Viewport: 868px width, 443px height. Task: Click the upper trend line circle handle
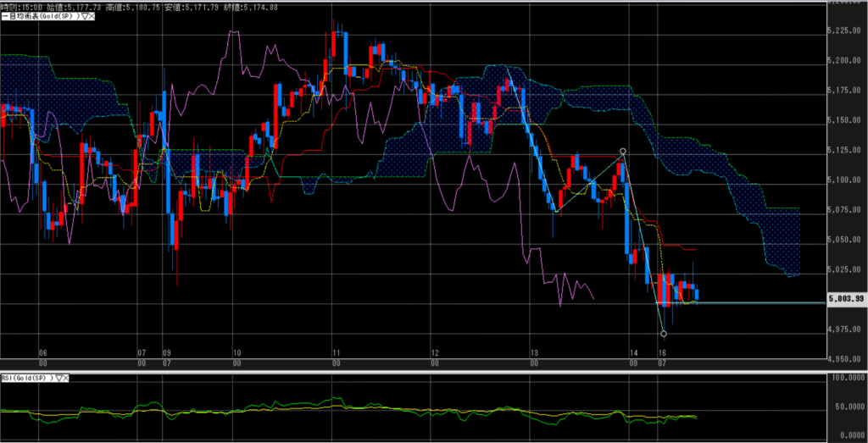tap(623, 152)
